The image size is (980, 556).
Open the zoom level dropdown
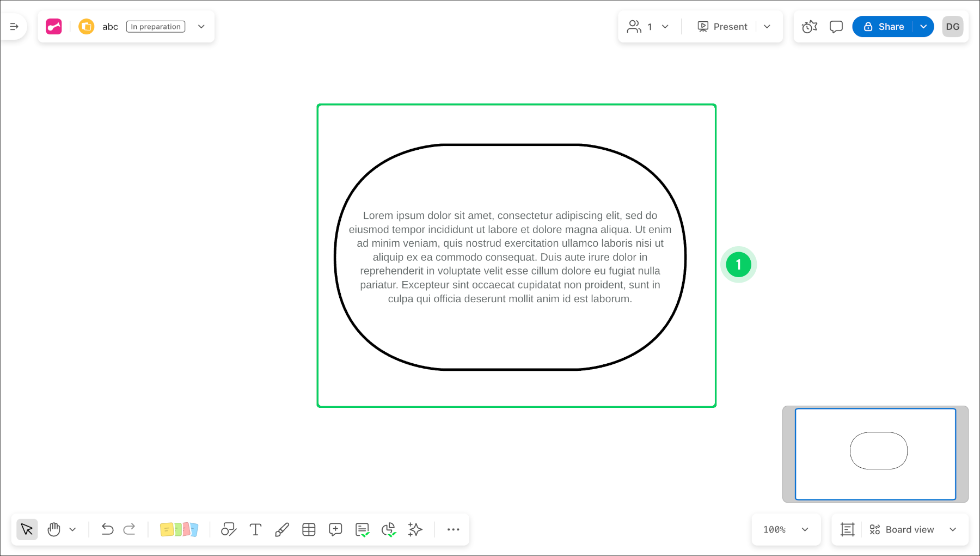pos(786,529)
